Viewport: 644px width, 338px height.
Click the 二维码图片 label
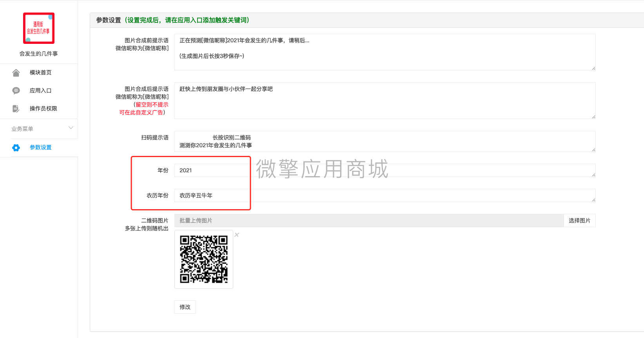coord(155,221)
